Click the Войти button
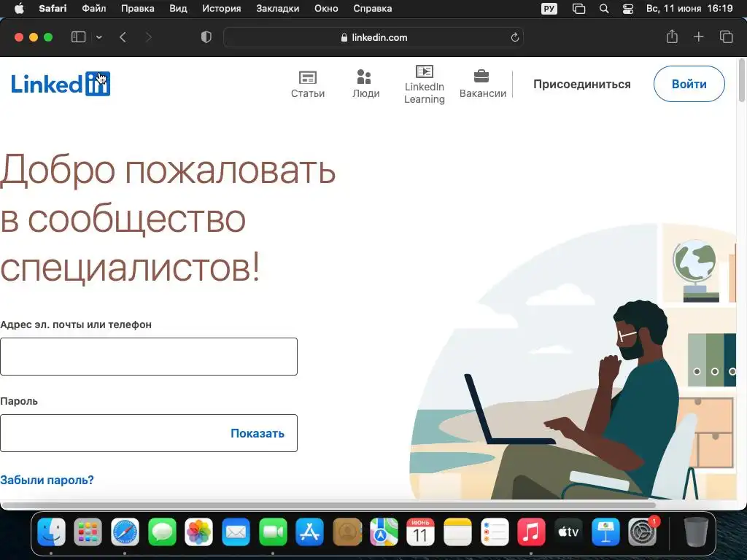 (x=689, y=85)
